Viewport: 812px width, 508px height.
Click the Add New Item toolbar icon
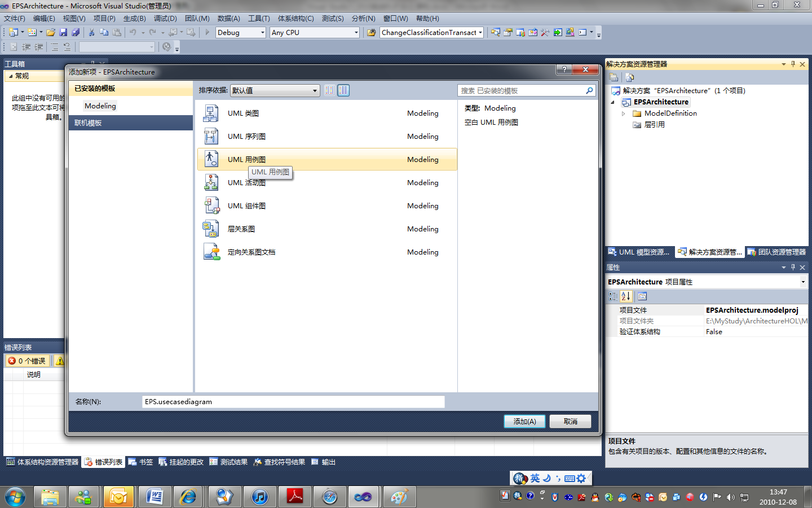(x=32, y=33)
